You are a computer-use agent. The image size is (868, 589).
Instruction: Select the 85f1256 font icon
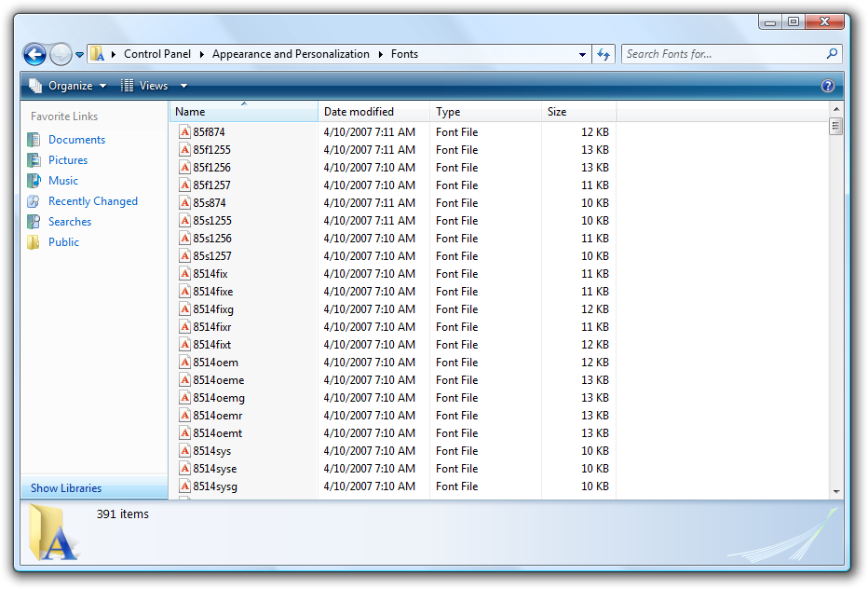click(185, 168)
